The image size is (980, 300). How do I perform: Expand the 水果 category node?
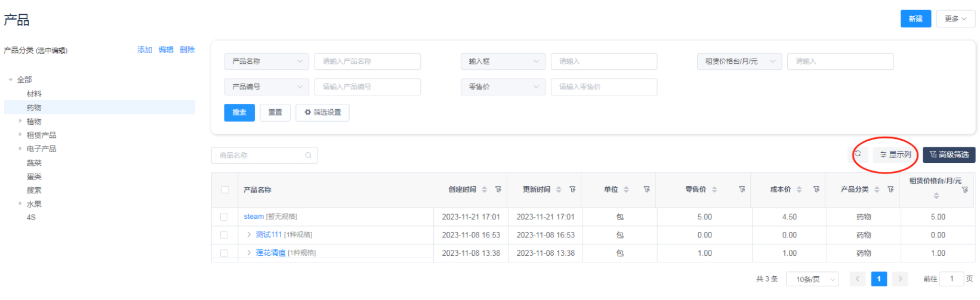(x=20, y=204)
